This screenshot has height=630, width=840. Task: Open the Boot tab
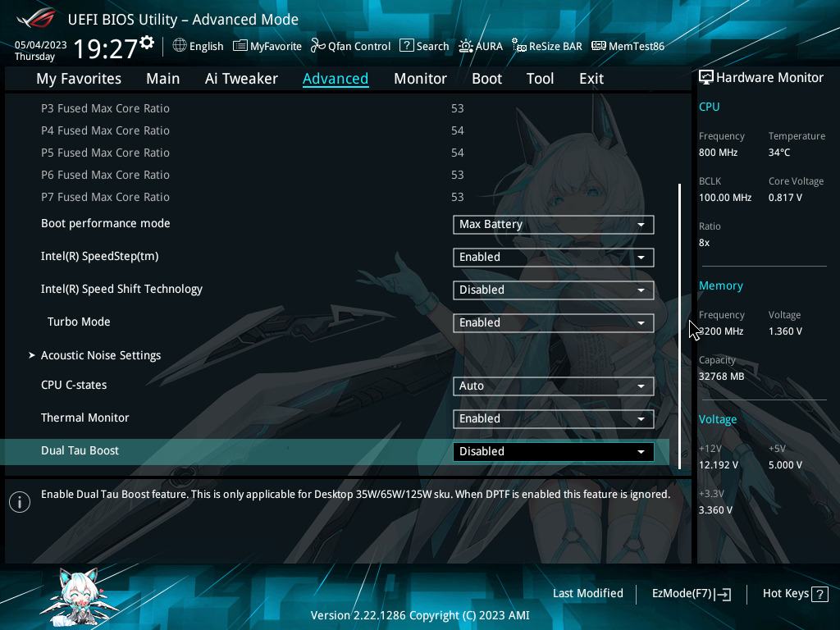[x=486, y=79]
